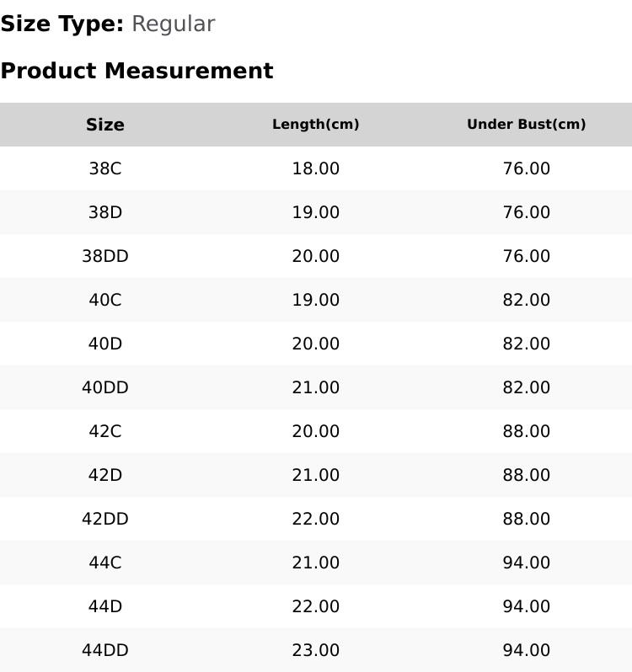Click the 23.00 length value for 44DD
Image resolution: width=632 pixels, height=672 pixels.
click(x=315, y=650)
